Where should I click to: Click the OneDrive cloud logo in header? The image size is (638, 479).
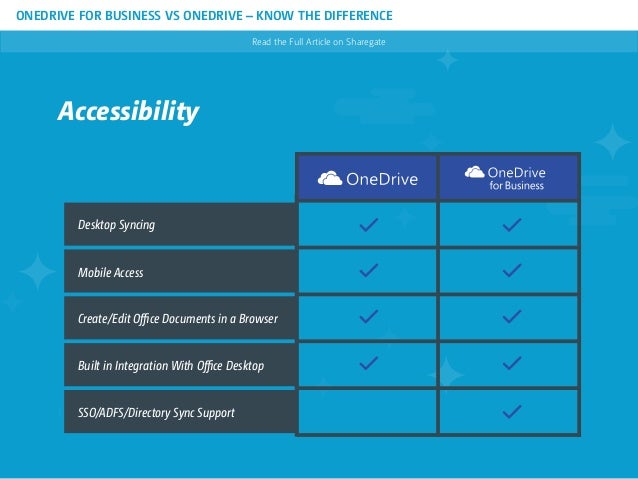tap(330, 178)
